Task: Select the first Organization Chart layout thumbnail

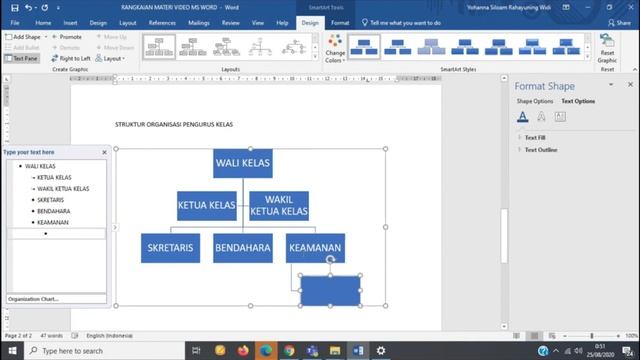Action: click(x=159, y=47)
